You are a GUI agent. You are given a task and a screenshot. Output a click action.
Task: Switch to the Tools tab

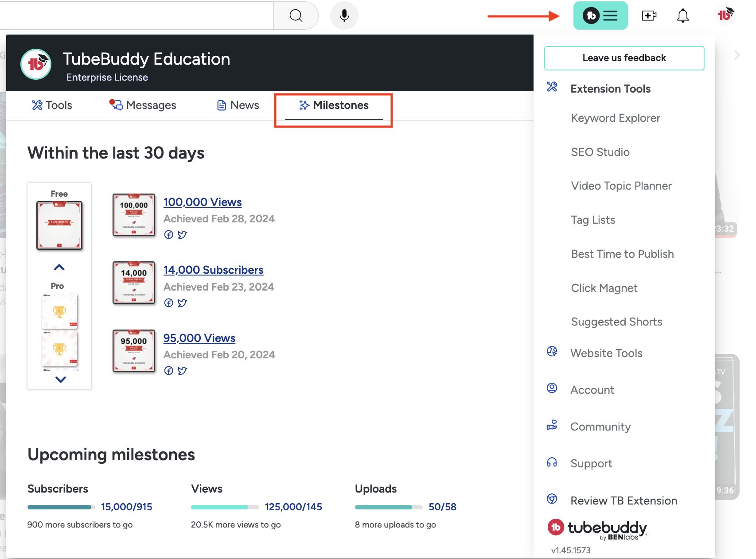[x=52, y=105]
